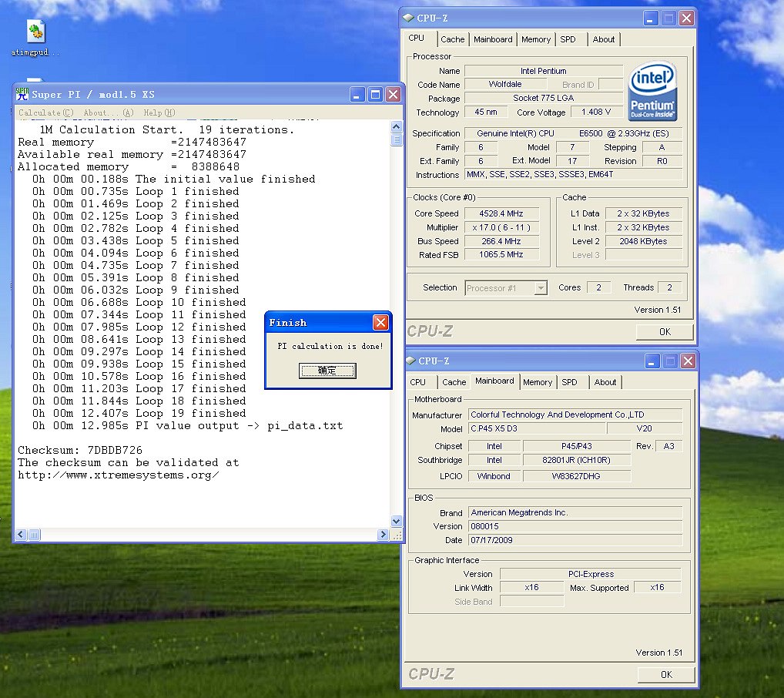Click the Bus Speed value 266.4 MHz

(501, 241)
